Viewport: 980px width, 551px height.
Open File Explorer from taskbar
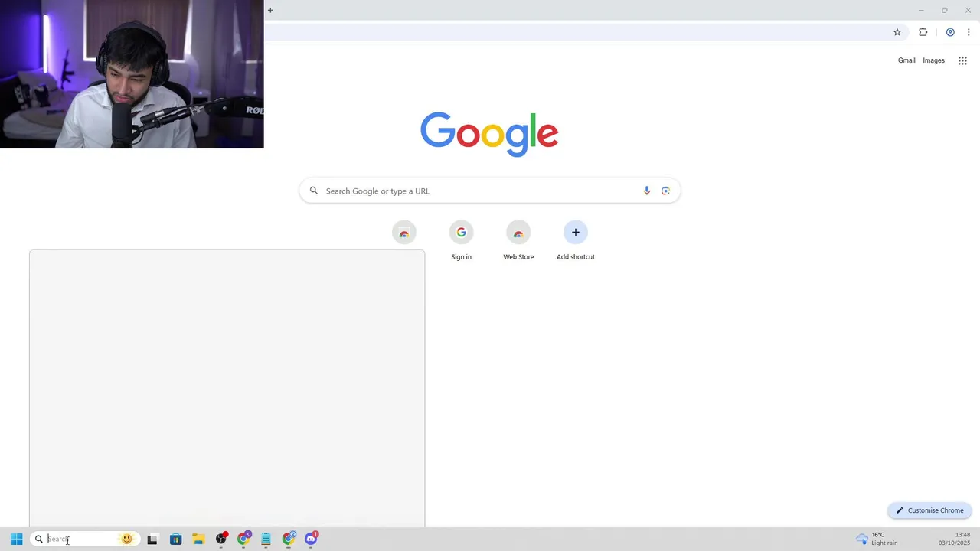click(x=198, y=539)
